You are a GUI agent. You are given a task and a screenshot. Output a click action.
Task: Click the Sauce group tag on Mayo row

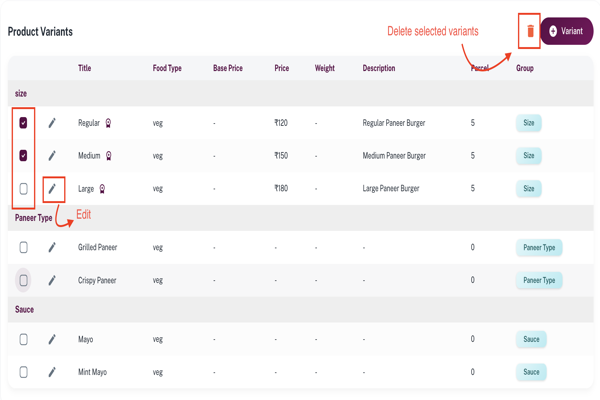click(531, 339)
